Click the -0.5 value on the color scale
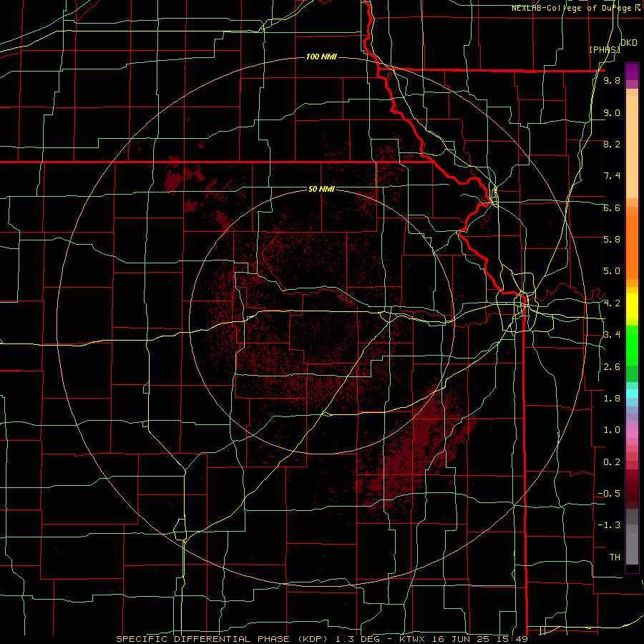 pyautogui.click(x=609, y=493)
